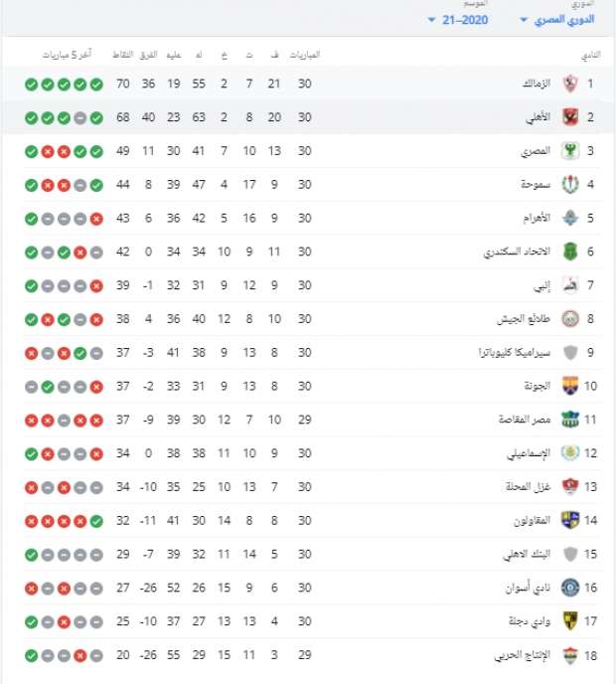Click Al Mokawloon's green win result circle
Viewport: 616px width, 684px height.
point(96,521)
